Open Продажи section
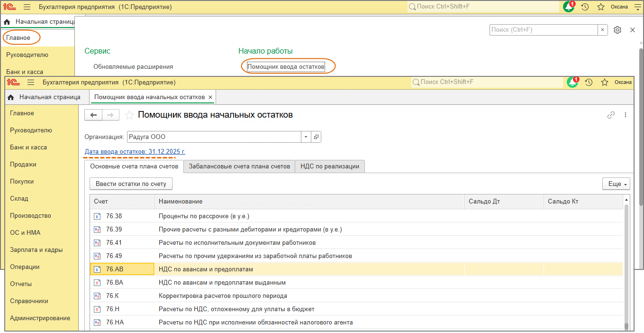Viewport: 644px width, 333px height. (23, 165)
